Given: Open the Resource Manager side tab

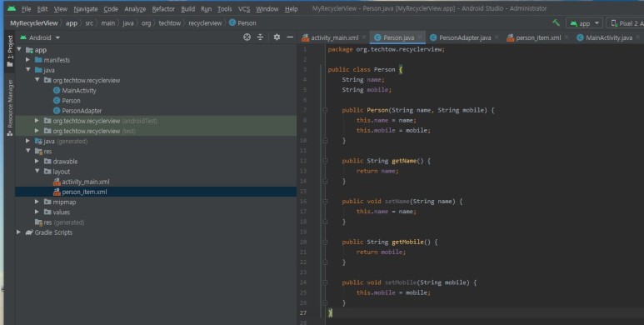Looking at the screenshot, I should coord(10,107).
